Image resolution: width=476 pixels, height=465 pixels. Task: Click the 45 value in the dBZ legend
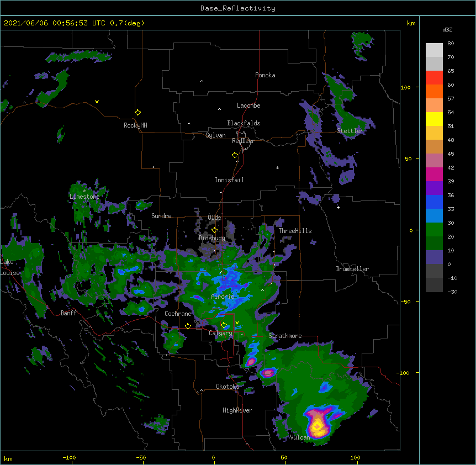coord(451,154)
